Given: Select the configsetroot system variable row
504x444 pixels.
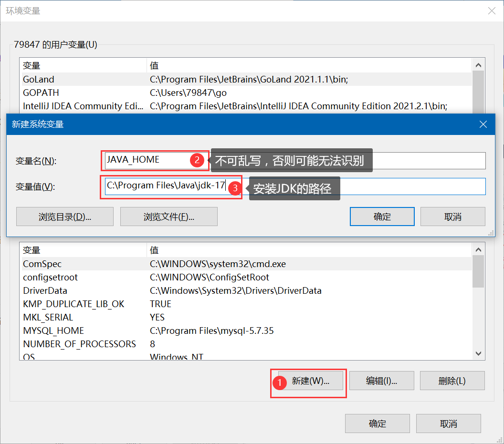Looking at the screenshot, I should [x=247, y=277].
